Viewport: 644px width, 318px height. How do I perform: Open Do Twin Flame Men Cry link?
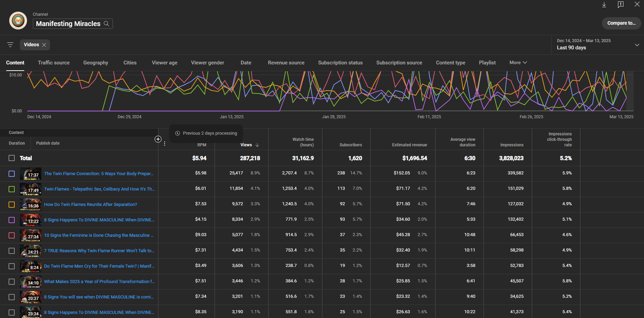click(x=99, y=266)
